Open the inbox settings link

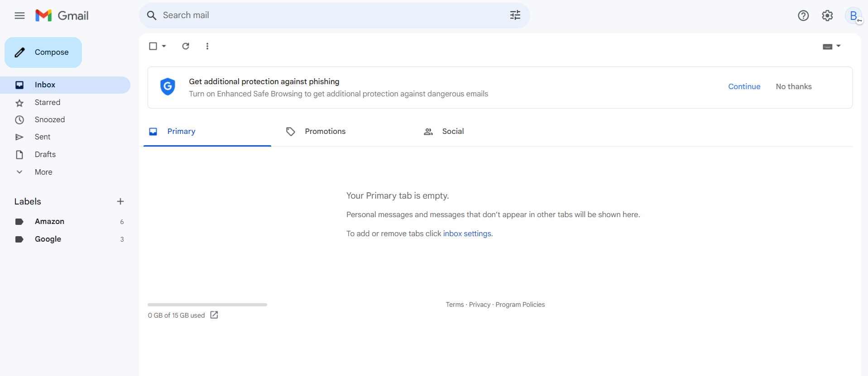coord(467,233)
